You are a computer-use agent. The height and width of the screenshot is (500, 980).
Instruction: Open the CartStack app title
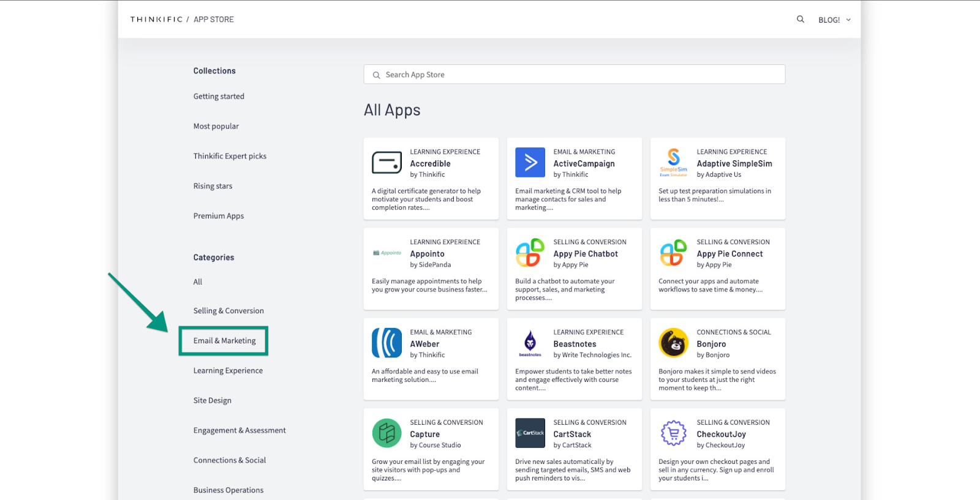pos(572,435)
